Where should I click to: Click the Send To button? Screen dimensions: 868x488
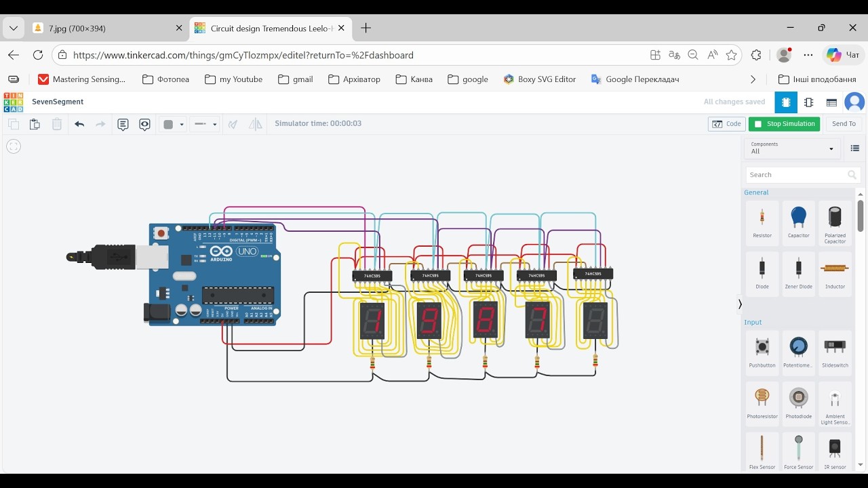(844, 124)
